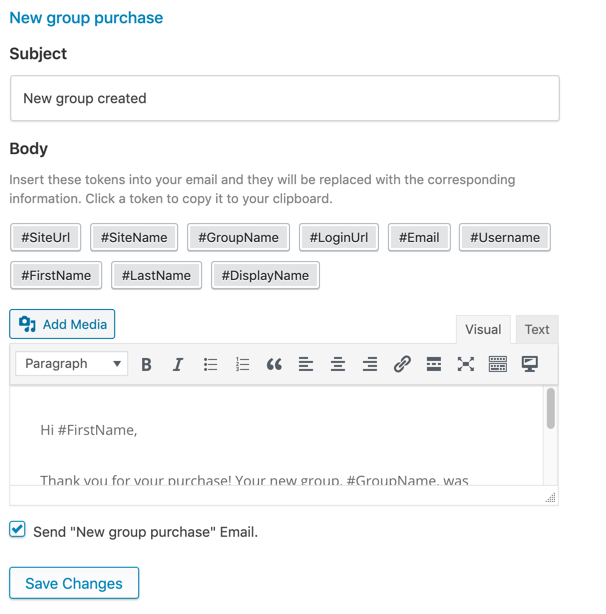Image resolution: width=606 pixels, height=614 pixels.
Task: Apply italic formatting with the toolbar icon
Action: (x=178, y=364)
